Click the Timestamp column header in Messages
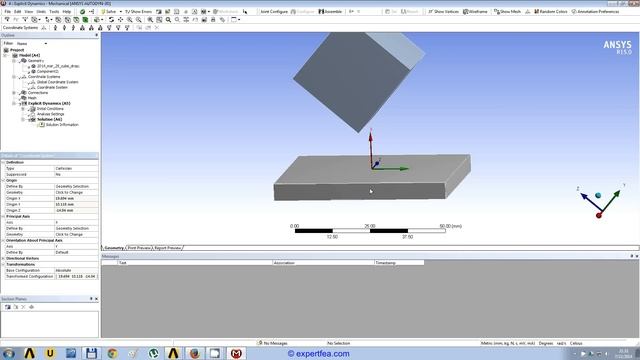 [x=399, y=263]
